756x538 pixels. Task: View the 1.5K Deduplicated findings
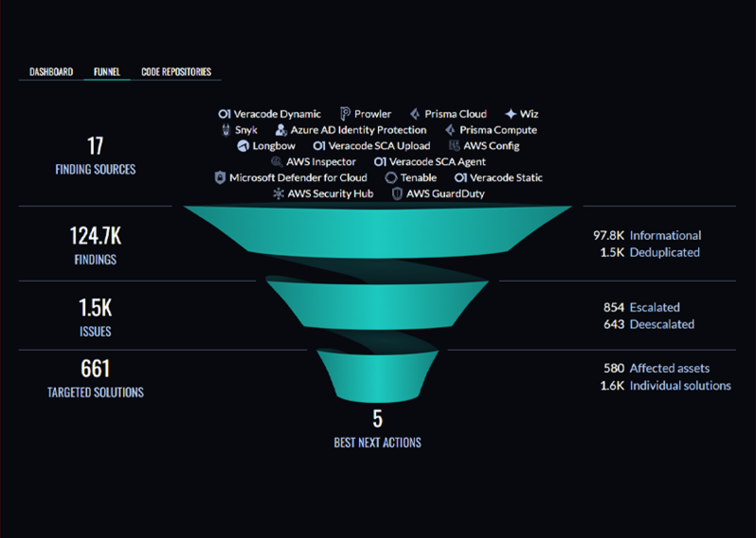tap(650, 252)
